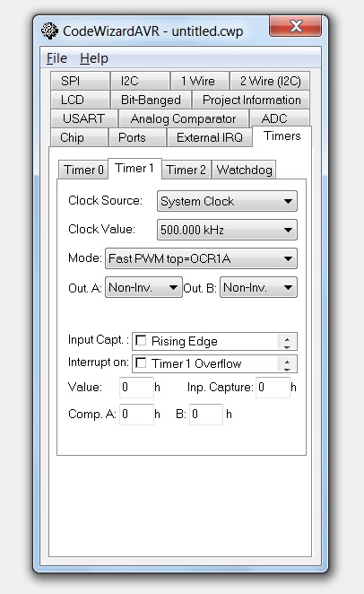Click the Comp. B hex field
This screenshot has height=594, width=364.
(206, 414)
